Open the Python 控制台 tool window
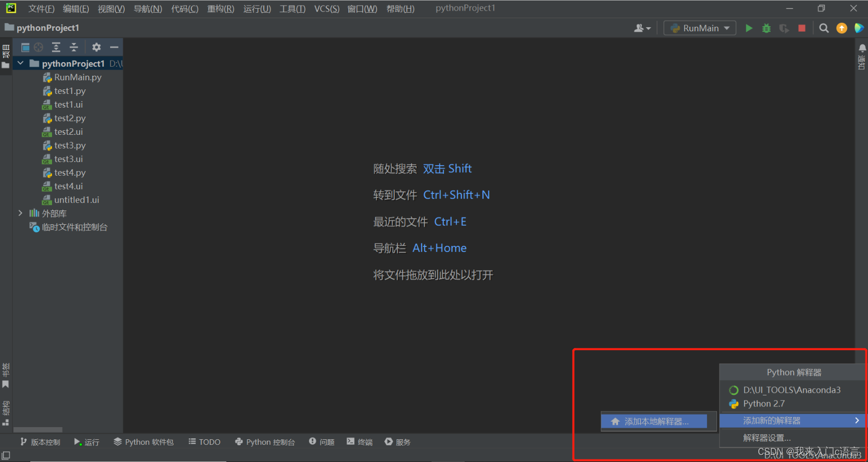Viewport: 868px width, 462px height. pos(265,442)
